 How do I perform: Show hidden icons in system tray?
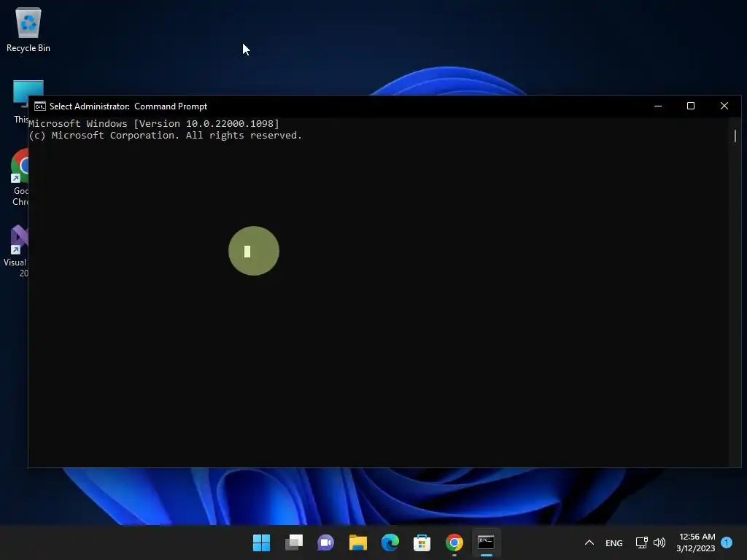coord(589,542)
